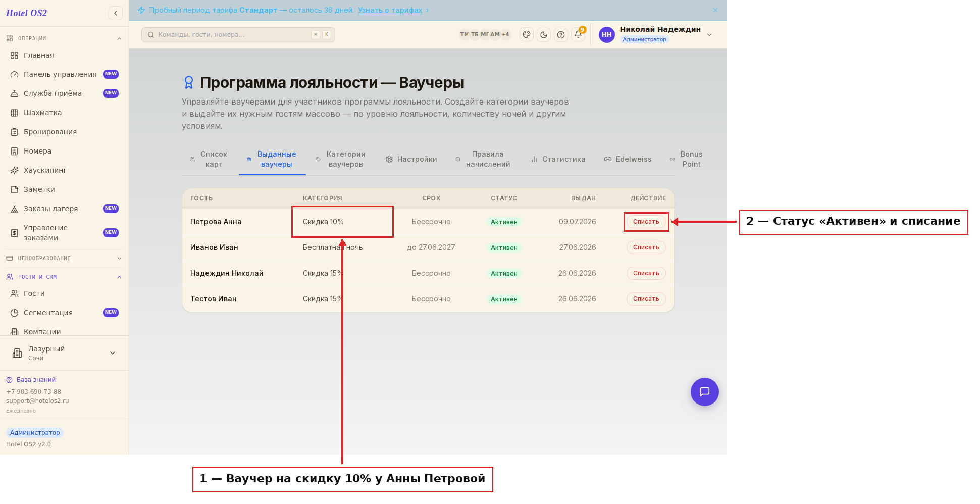980x504 pixels.
Task: Click Администратор role badge in sidebar footer
Action: point(35,433)
